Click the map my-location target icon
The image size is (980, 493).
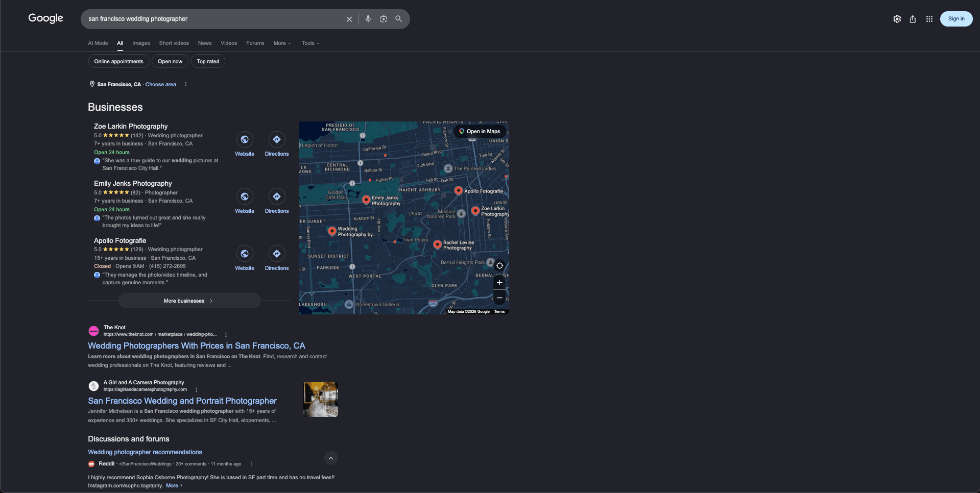499,265
